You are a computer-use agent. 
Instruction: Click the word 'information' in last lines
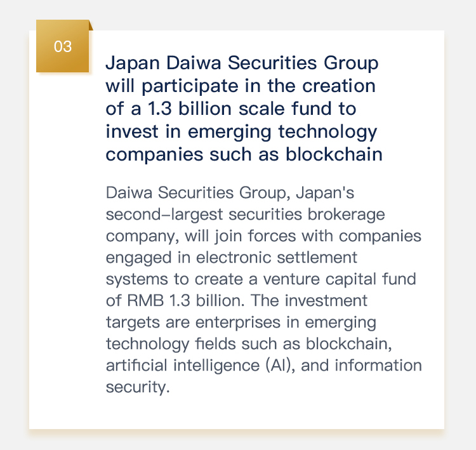pos(378,366)
